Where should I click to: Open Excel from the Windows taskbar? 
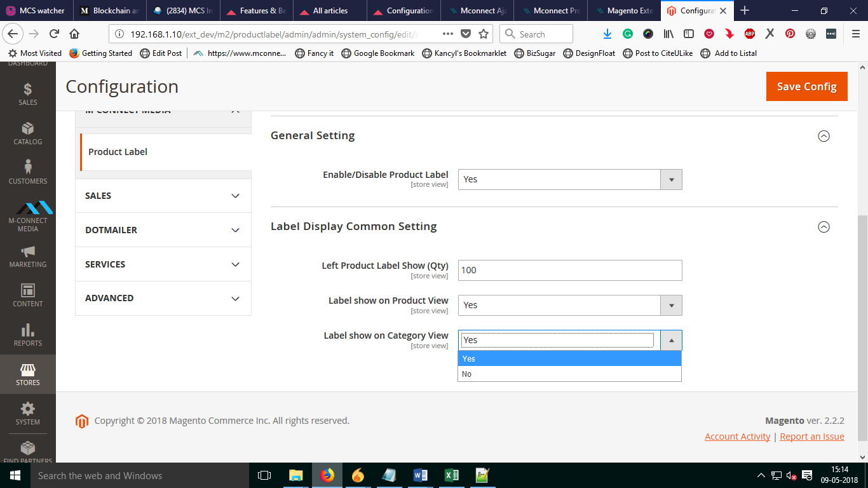point(451,475)
